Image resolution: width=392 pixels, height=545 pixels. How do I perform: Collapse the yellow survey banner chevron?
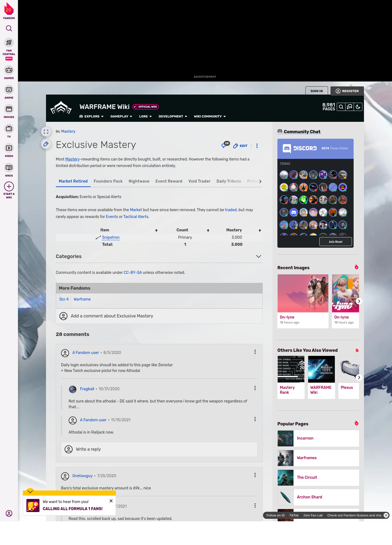[30, 491]
